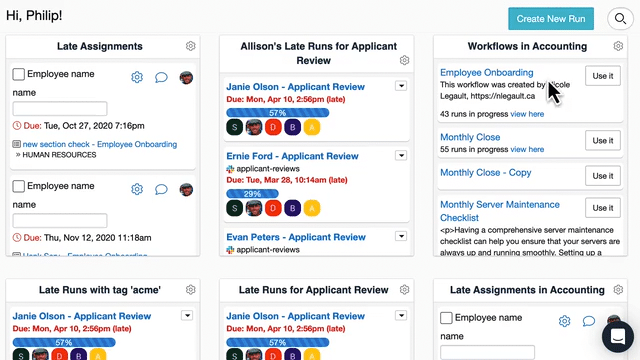The height and width of the screenshot is (360, 640).
Task: Click gear on Late Runs for Applicant Review
Action: [x=404, y=290]
